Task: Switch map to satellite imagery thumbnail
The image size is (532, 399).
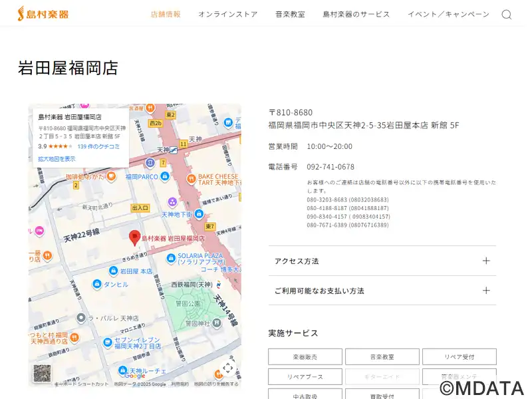Action: click(42, 373)
